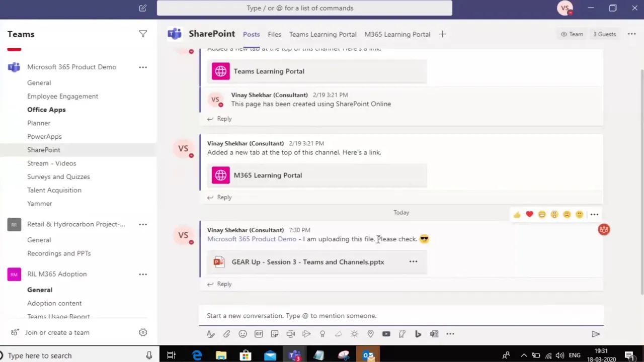Select the Surveys and Quizzes channel
644x362 pixels.
[x=58, y=177]
